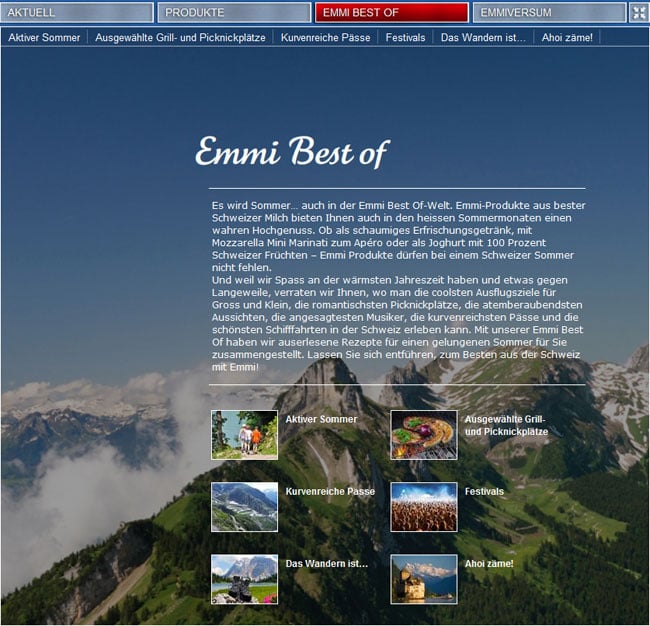This screenshot has height=626, width=650.
Task: Choose Ausgewählte Grill- und Picknickplätze in submenu
Action: (x=180, y=38)
